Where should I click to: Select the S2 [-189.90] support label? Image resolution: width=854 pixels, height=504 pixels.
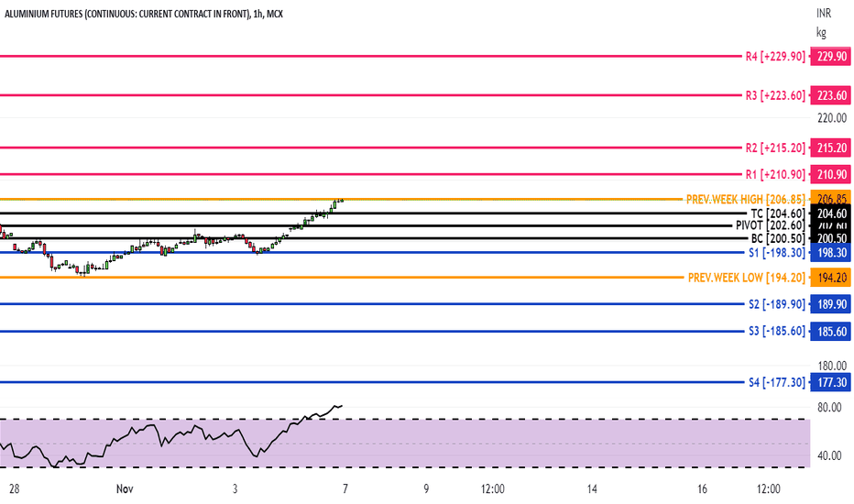coord(777,304)
